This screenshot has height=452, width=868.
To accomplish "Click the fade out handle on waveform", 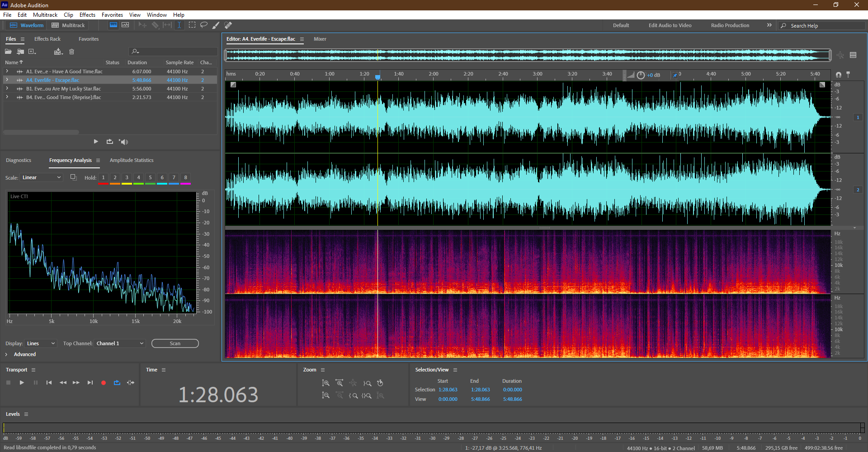I will click(x=822, y=85).
